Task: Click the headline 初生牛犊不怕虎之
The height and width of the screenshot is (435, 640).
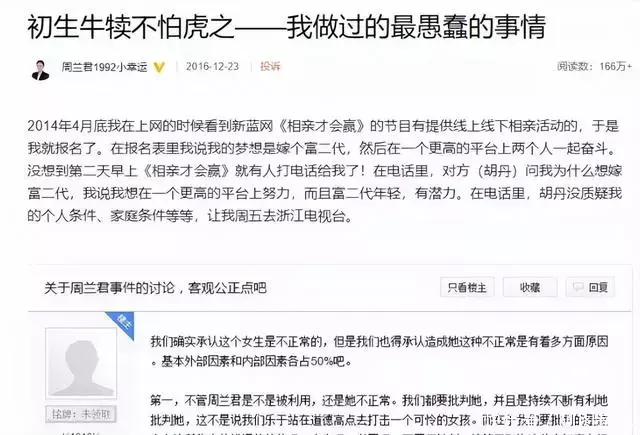Action: 131,27
